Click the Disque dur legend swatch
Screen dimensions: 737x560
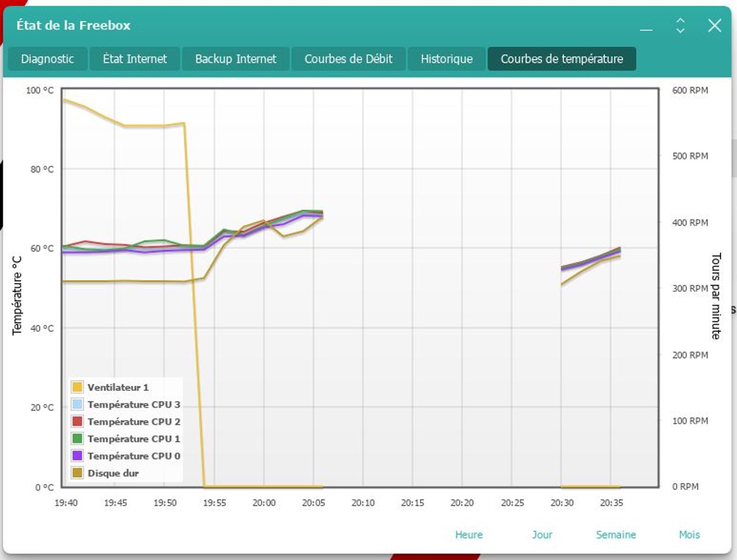77,473
